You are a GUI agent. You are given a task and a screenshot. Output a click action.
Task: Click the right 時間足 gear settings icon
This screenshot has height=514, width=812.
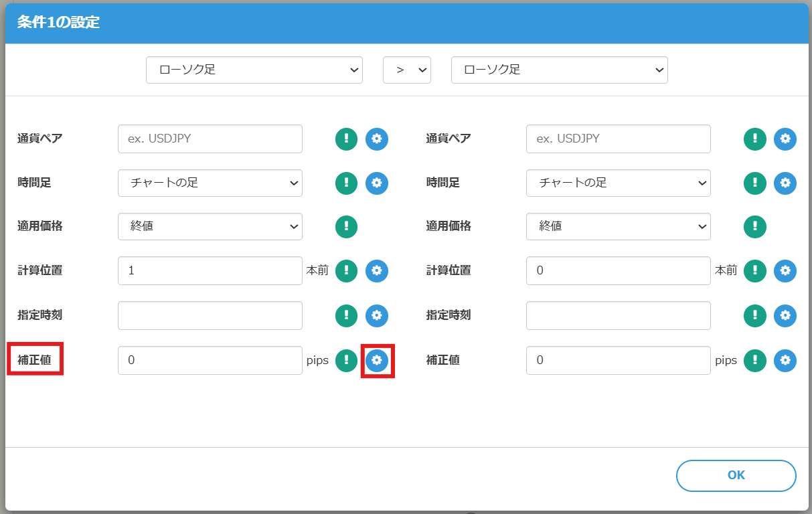click(785, 183)
